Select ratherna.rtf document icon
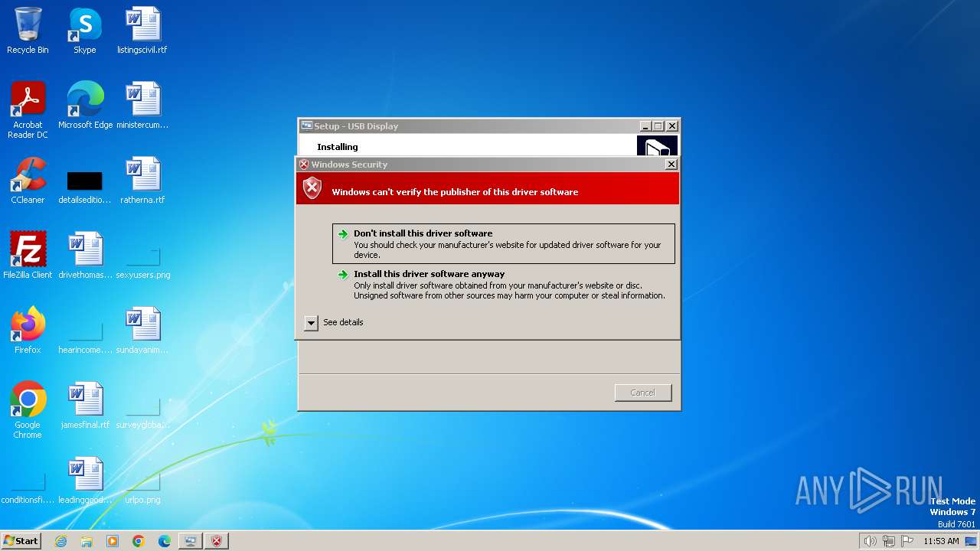Image resolution: width=980 pixels, height=551 pixels. (x=142, y=180)
